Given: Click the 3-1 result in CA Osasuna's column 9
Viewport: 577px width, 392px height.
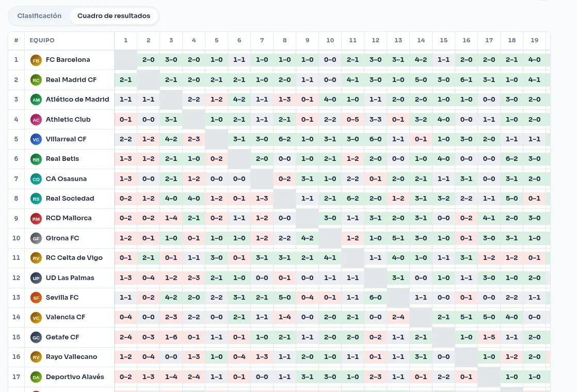Looking at the screenshot, I should 307,178.
